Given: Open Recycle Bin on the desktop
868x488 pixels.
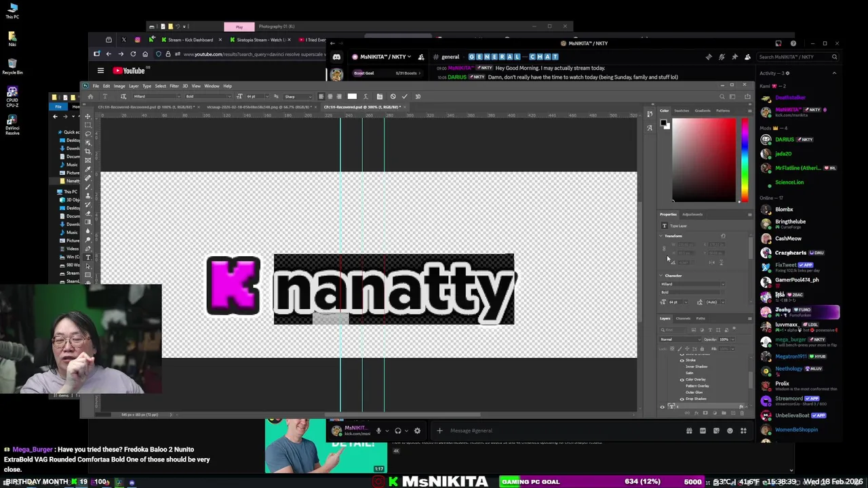Looking at the screenshot, I should tap(12, 66).
